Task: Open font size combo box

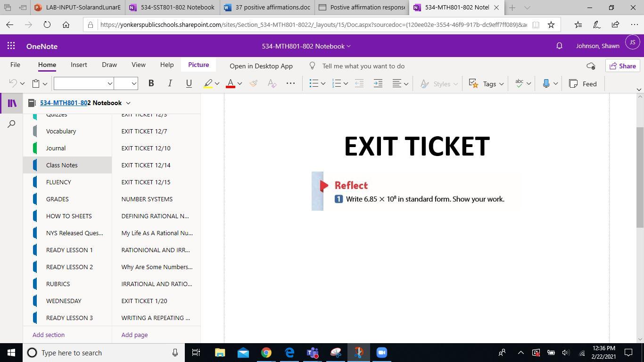Action: (x=126, y=83)
